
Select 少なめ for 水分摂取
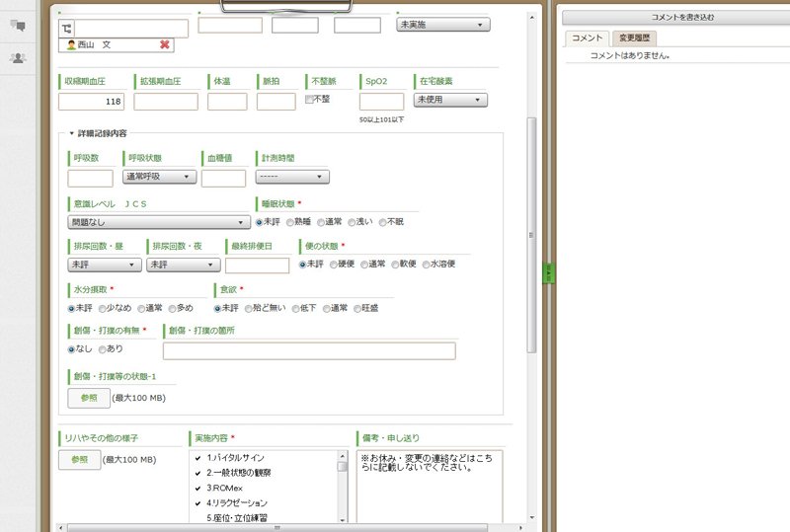click(x=103, y=308)
